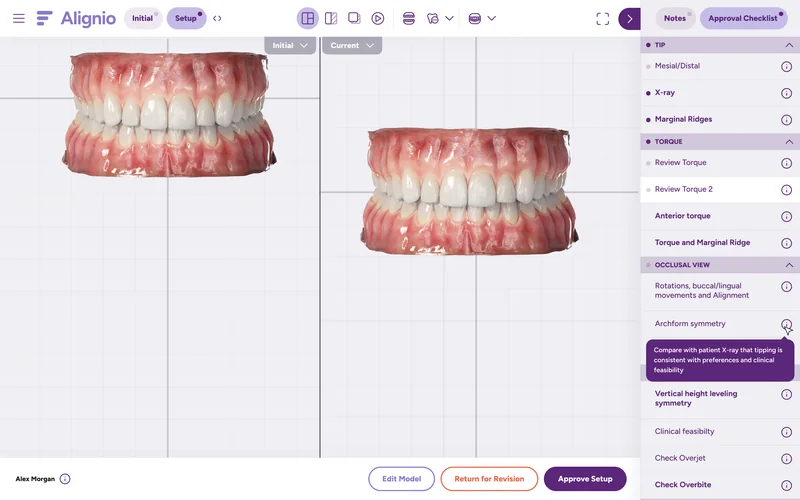Click the Return for Revision button
This screenshot has height=500, width=800.
coord(489,479)
